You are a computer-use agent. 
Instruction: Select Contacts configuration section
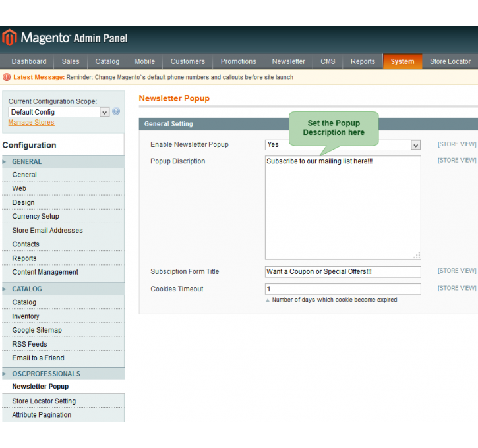point(63,244)
